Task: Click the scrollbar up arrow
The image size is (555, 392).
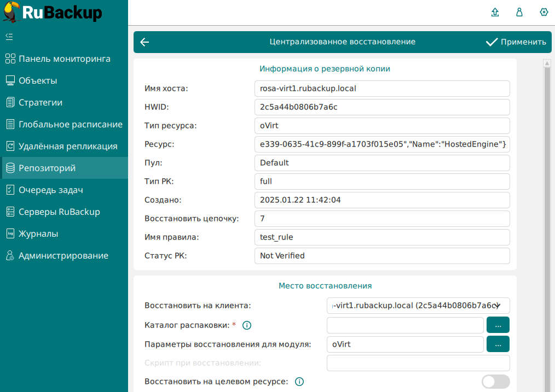Action: [x=546, y=63]
